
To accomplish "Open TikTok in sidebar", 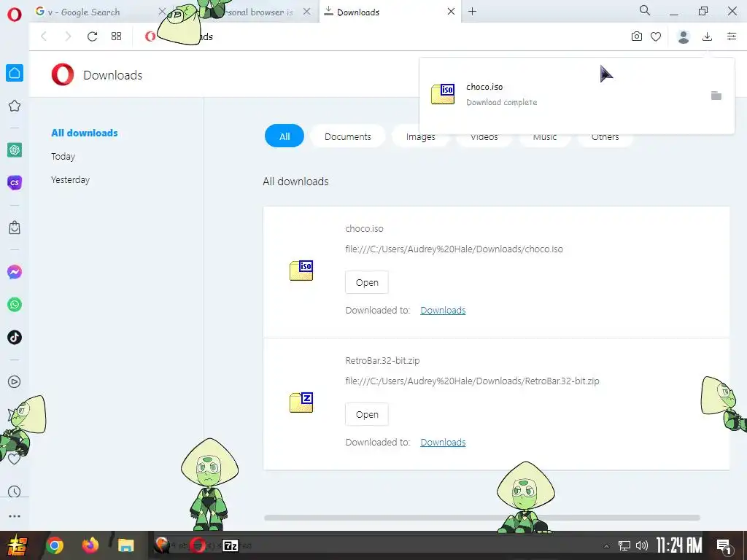I will click(15, 338).
